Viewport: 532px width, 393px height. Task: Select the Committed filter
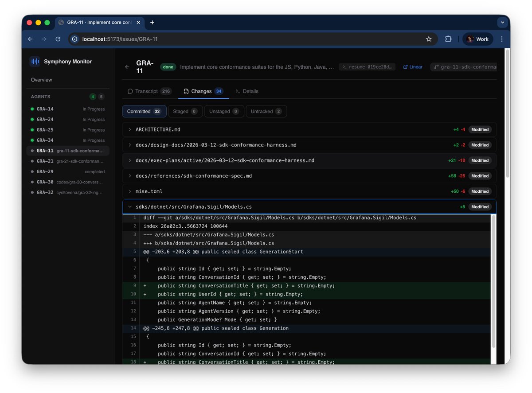pyautogui.click(x=144, y=111)
